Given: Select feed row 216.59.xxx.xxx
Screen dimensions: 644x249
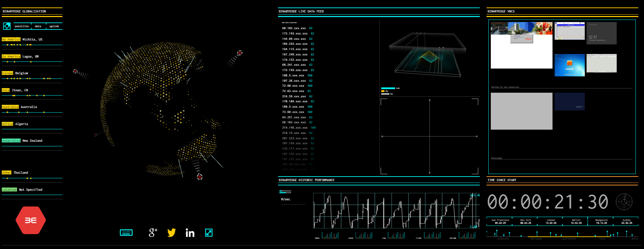Looking at the screenshot, I should (297, 96).
